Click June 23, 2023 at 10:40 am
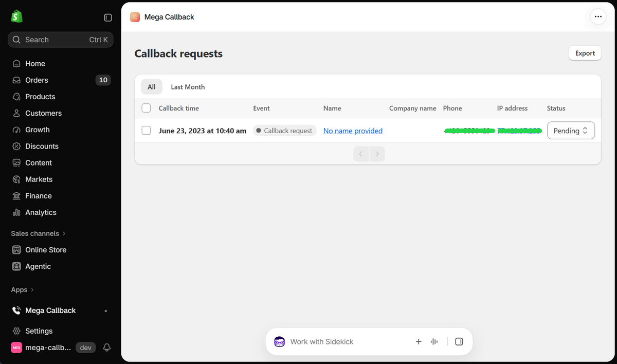The height and width of the screenshot is (364, 617). click(x=203, y=131)
